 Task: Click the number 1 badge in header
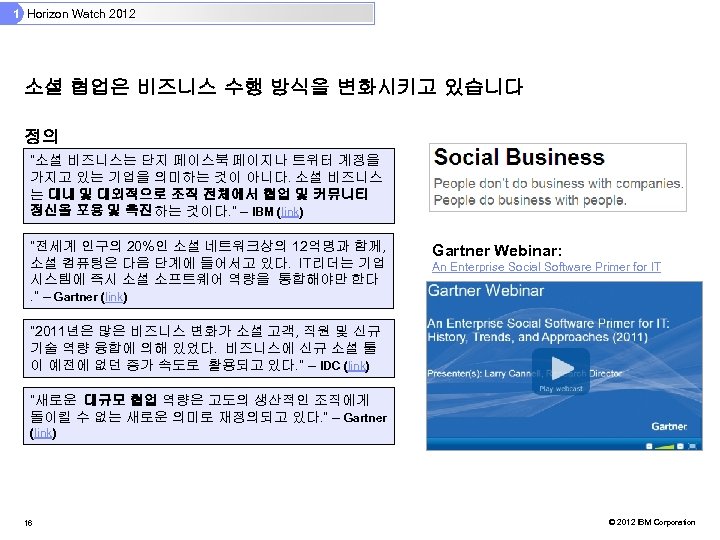(16, 14)
